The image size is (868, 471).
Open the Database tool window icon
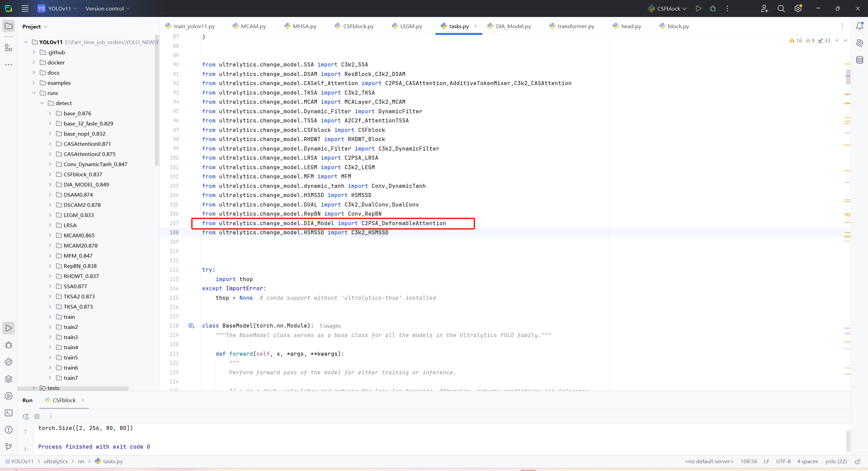(x=860, y=60)
